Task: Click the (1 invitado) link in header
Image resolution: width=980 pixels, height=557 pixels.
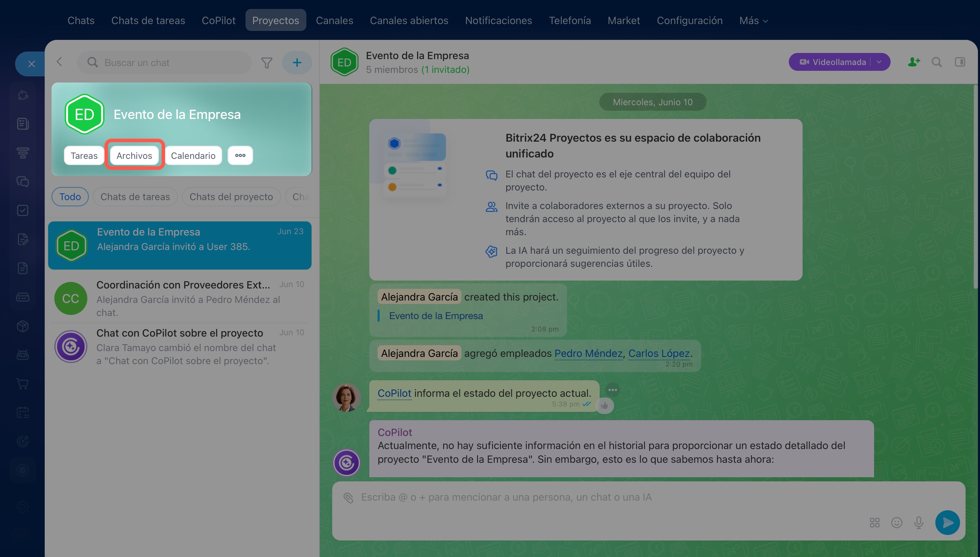Action: pyautogui.click(x=445, y=69)
